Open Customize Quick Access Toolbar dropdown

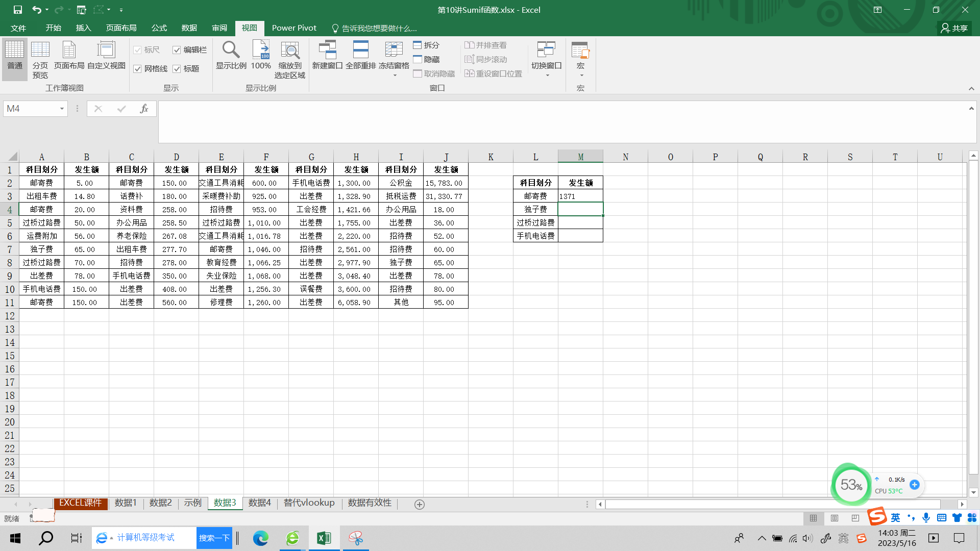(121, 10)
